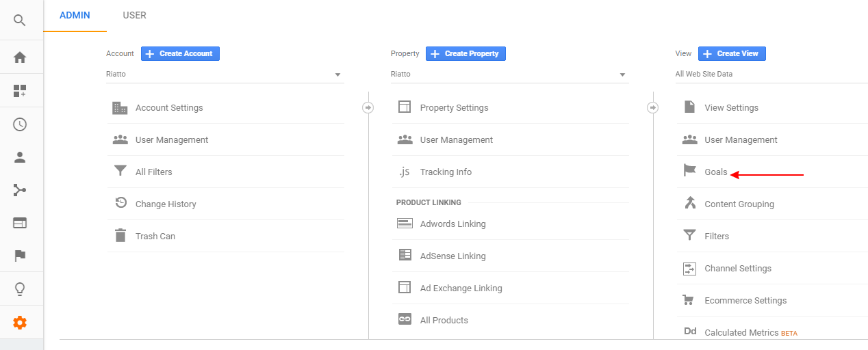Open the Customization dashboard icon in sidebar

(x=20, y=91)
